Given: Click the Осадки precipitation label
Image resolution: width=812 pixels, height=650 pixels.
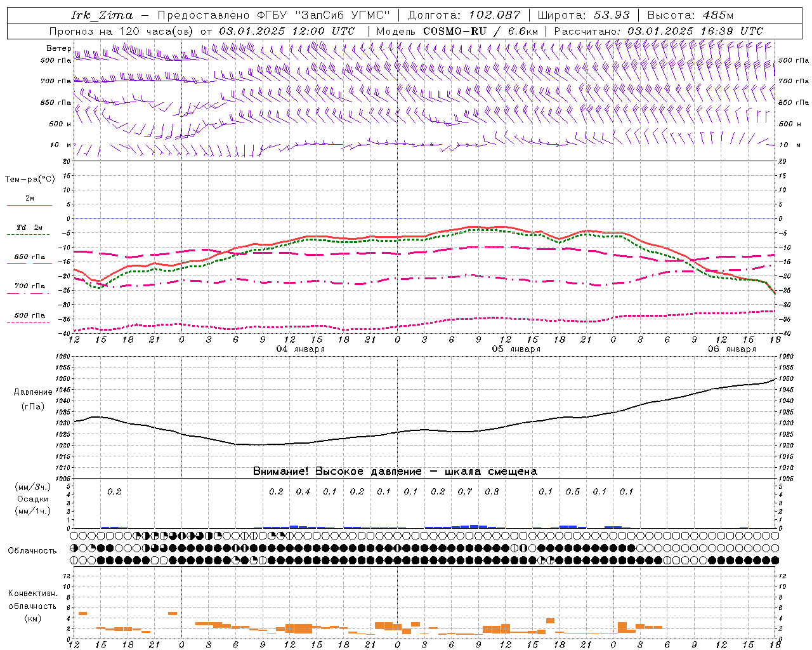Looking at the screenshot, I should coord(33,499).
